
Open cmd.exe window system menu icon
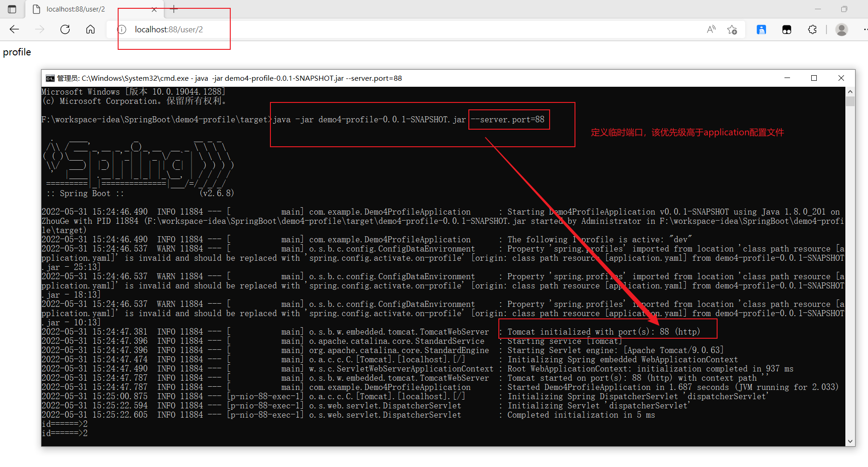point(50,78)
